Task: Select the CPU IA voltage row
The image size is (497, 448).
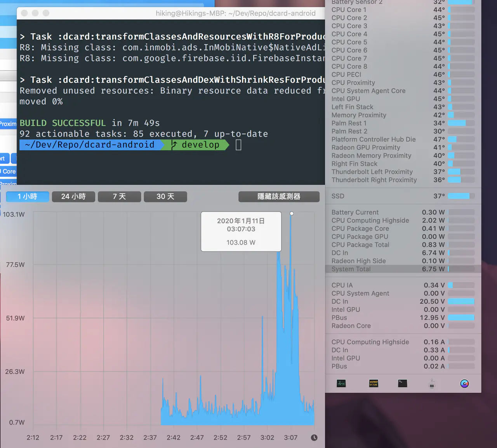Action: (403, 285)
